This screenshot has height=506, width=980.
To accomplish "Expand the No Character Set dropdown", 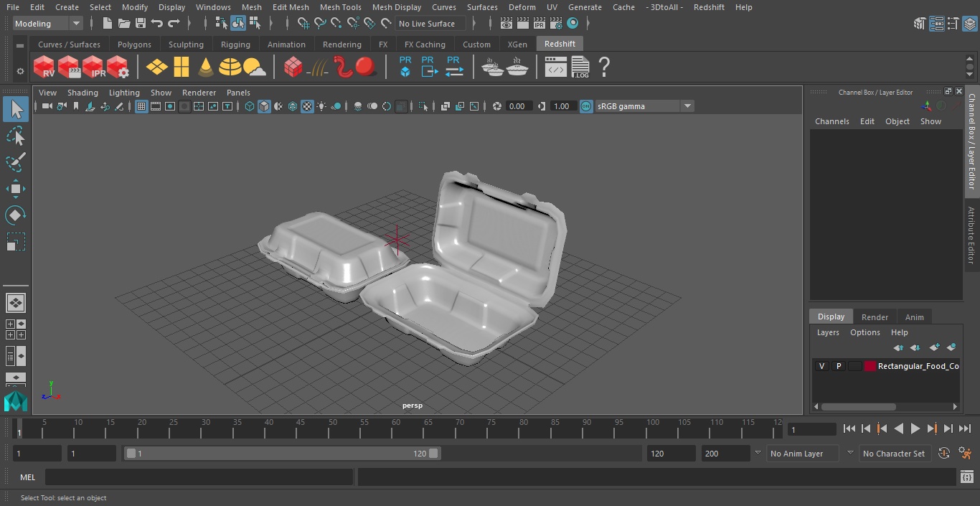I will [x=894, y=454].
